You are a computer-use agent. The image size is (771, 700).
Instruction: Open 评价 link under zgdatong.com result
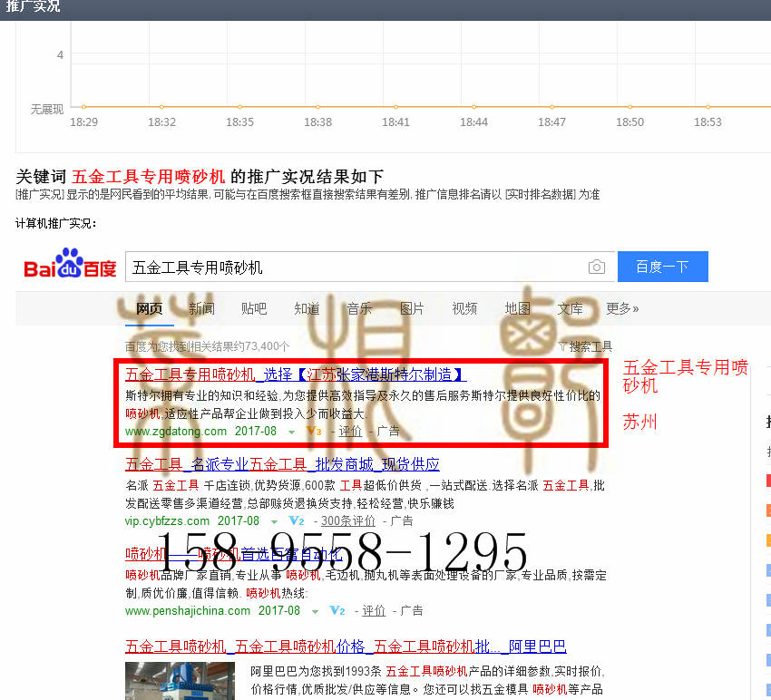350,432
